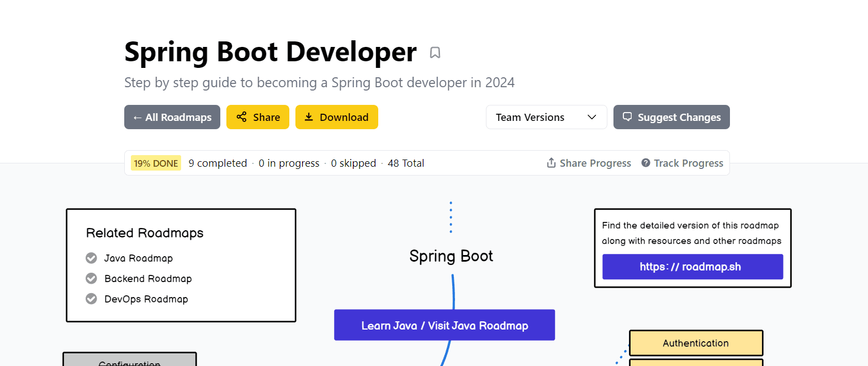Go back to All Roadmaps
868x366 pixels.
(x=172, y=117)
